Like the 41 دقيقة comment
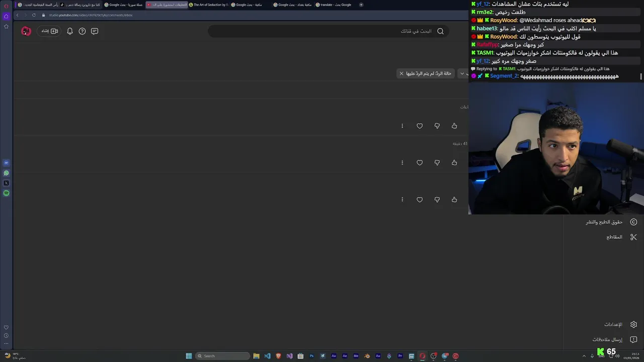Viewport: 644px width, 362px height. click(454, 162)
